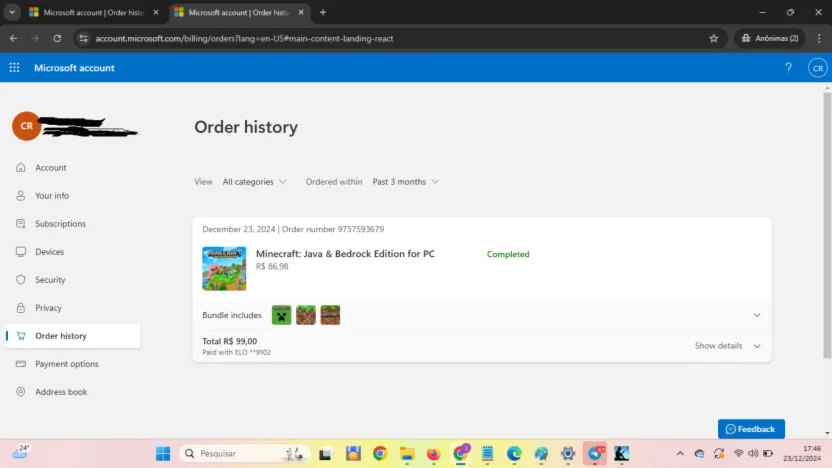Open Google Chrome from the taskbar

pyautogui.click(x=380, y=454)
